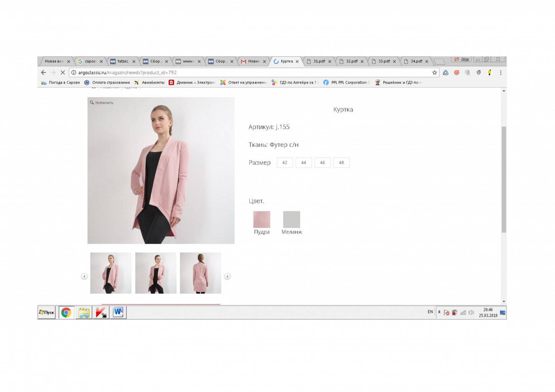This screenshot has width=555, height=392.
Task: Open the first front-view thumbnail
Action: 111,273
